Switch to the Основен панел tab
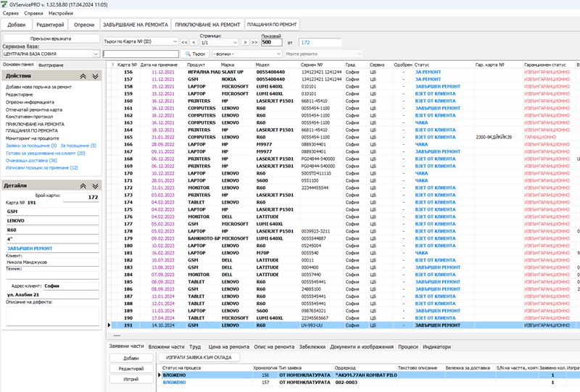 pos(18,64)
